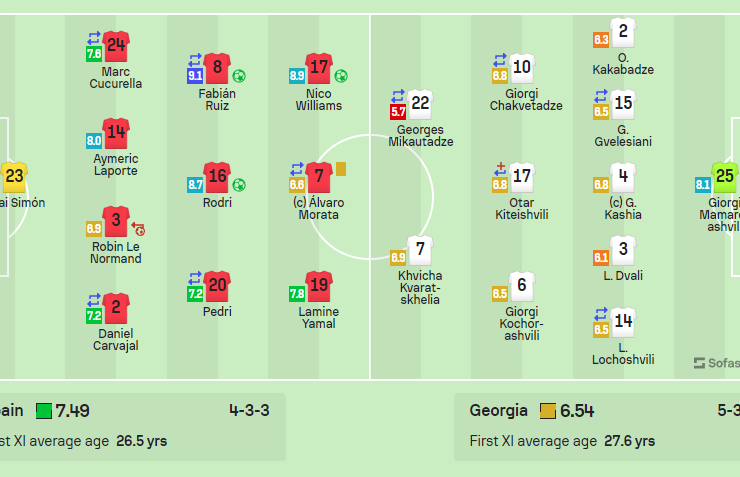Click the own goal icon near Robin Le Normand
Image resolution: width=740 pixels, height=477 pixels.
tap(137, 229)
